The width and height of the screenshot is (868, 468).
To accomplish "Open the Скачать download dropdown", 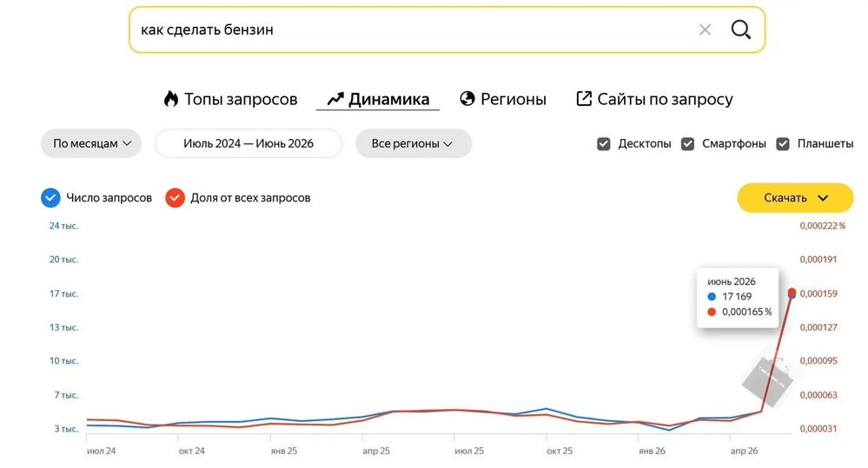I will [x=795, y=197].
